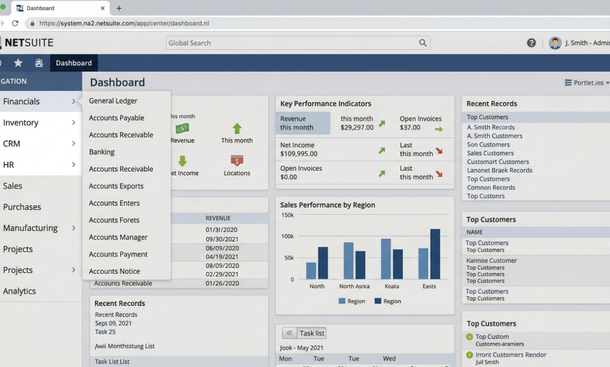The width and height of the screenshot is (610, 367).
Task: Choose Accounts Exports menu entry
Action: [116, 186]
